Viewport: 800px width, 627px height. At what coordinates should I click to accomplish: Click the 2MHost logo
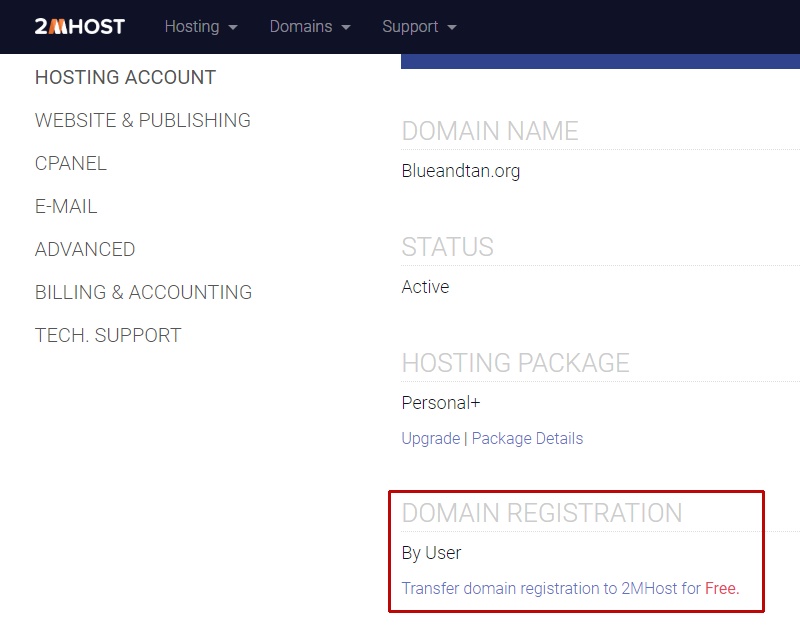(80, 27)
